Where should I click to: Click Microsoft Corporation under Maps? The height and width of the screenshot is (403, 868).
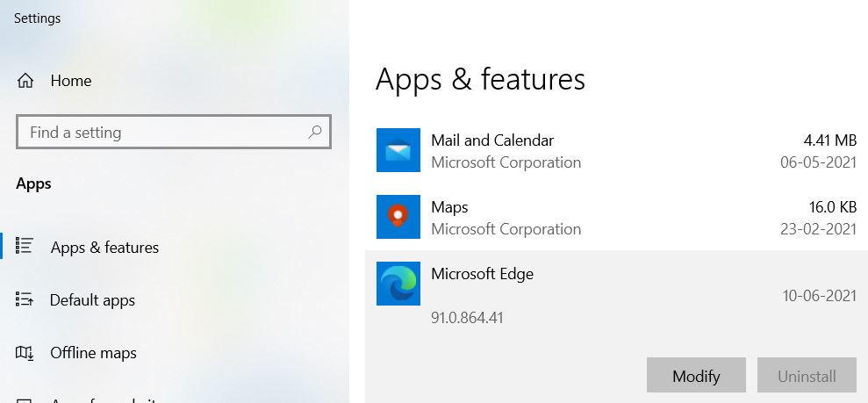pos(506,229)
